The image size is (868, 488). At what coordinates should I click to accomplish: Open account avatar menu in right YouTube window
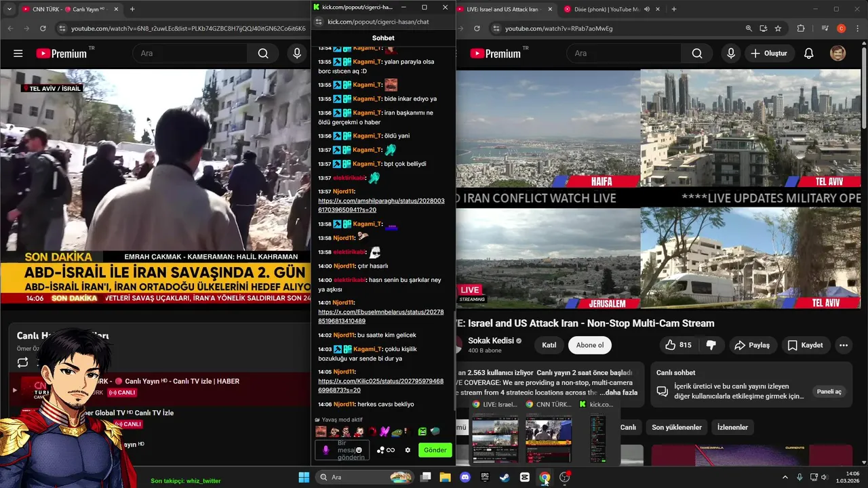837,54
